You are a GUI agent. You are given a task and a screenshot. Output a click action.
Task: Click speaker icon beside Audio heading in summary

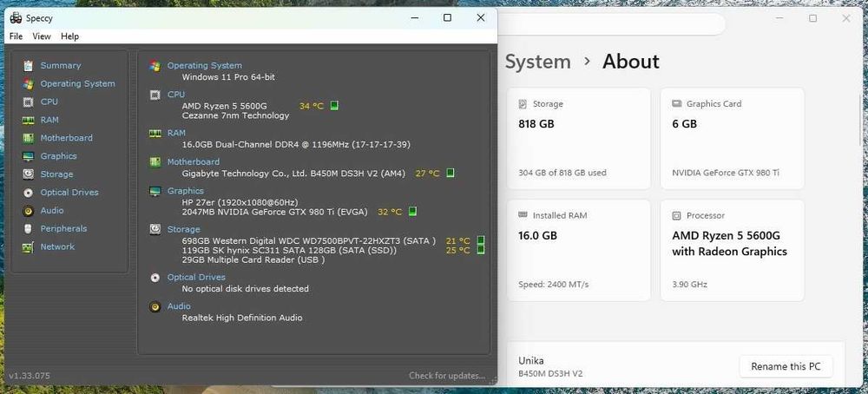[x=155, y=306]
